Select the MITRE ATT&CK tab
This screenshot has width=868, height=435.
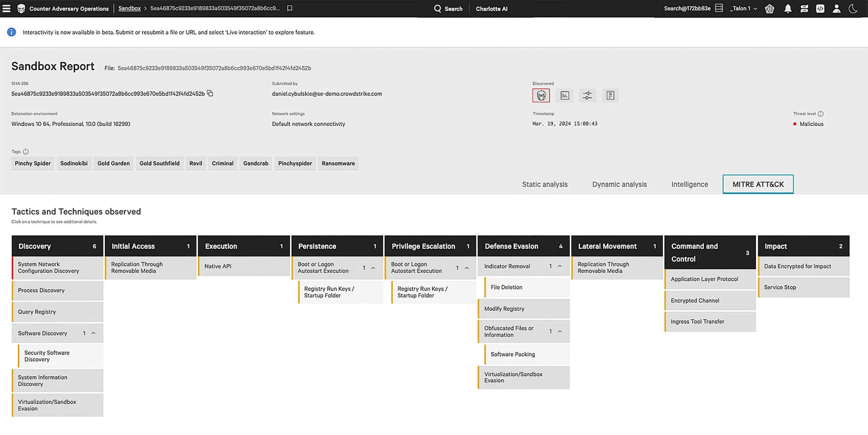[x=758, y=184]
